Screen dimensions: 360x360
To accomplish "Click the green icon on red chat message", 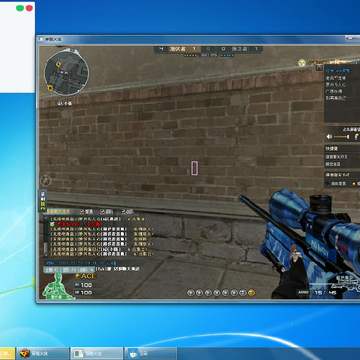I will tap(52, 224).
